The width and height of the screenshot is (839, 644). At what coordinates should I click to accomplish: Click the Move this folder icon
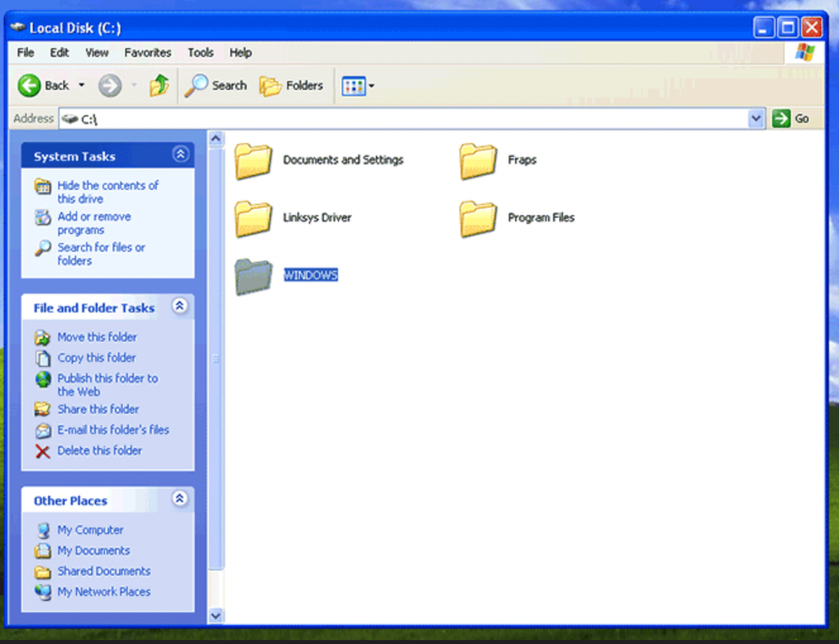click(42, 337)
